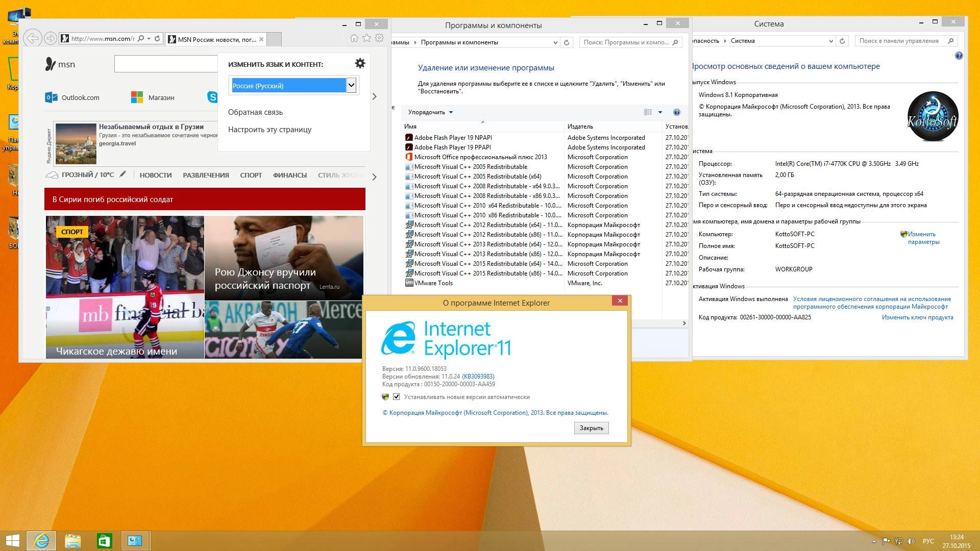Open IE Favorites star icon

366,38
